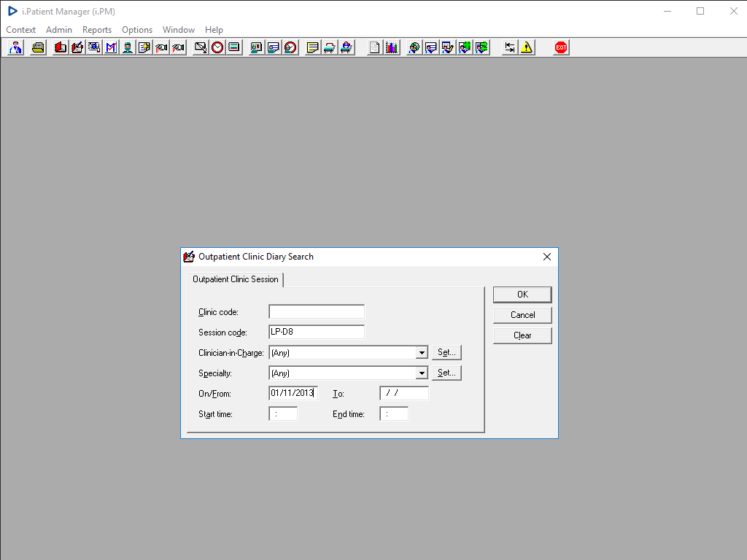747x560 pixels.
Task: Click the person with gauge dial icon
Action: 290,47
